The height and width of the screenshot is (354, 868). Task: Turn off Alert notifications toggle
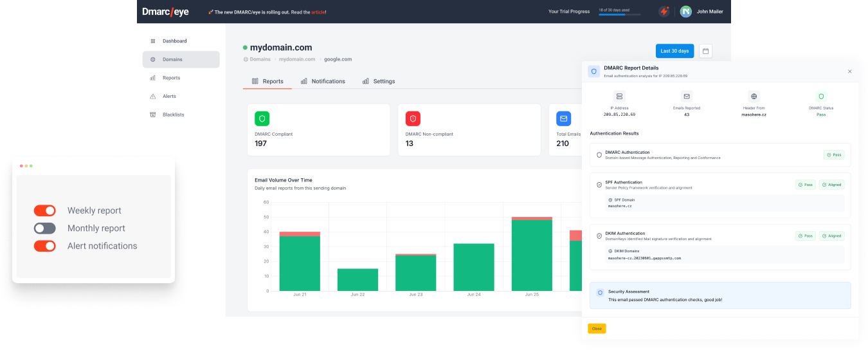click(45, 245)
